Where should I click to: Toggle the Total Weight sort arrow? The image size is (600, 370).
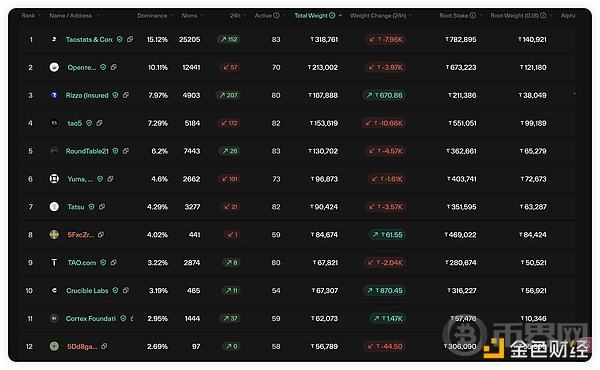pos(340,15)
